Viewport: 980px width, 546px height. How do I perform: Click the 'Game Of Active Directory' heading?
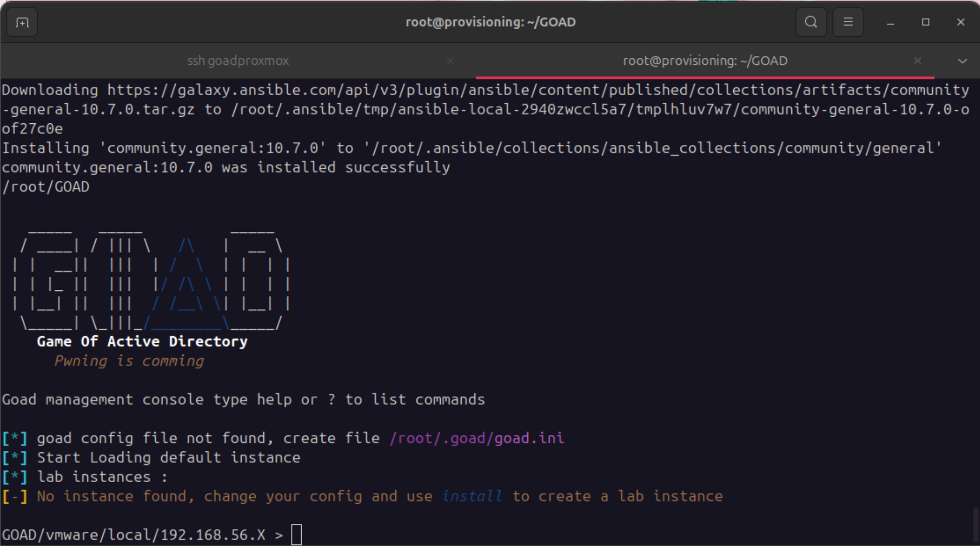(x=142, y=342)
